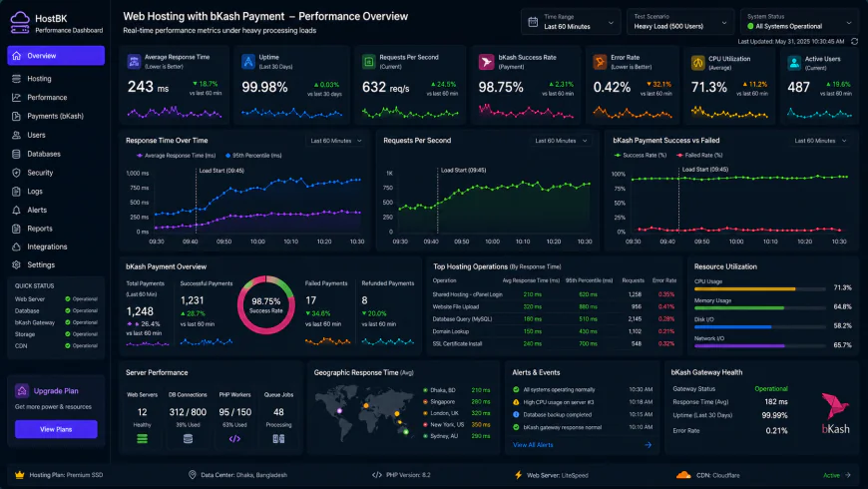Toggle the Failed Rate (%) legend series

click(699, 156)
